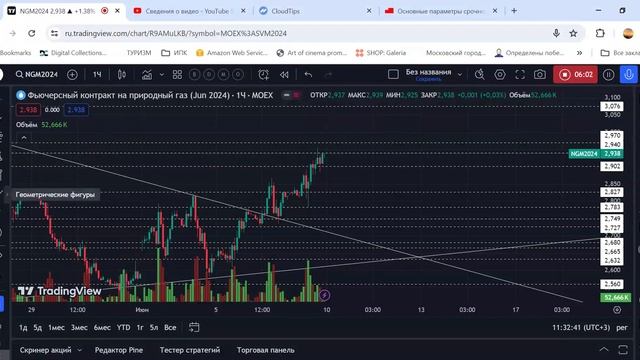640x360 pixels.
Task: Open the quick search magnifier icon
Action: [x=480, y=75]
